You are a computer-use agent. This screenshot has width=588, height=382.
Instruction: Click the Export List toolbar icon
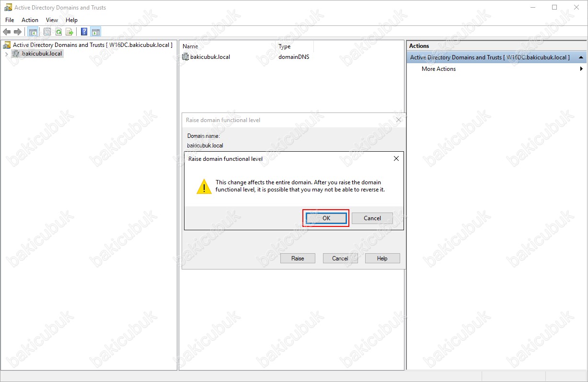[x=69, y=32]
